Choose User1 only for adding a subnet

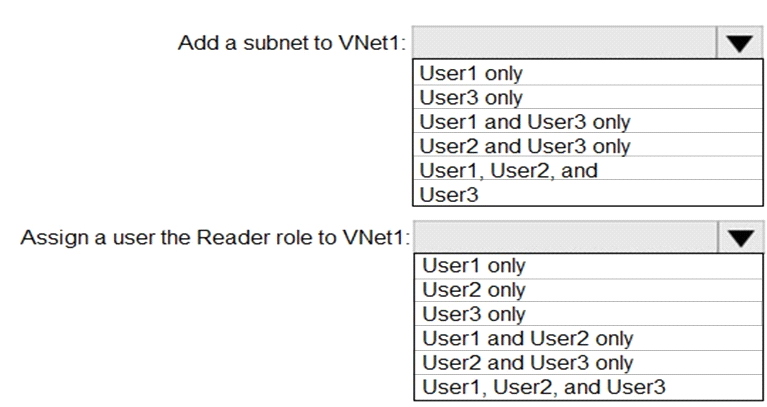(587, 73)
